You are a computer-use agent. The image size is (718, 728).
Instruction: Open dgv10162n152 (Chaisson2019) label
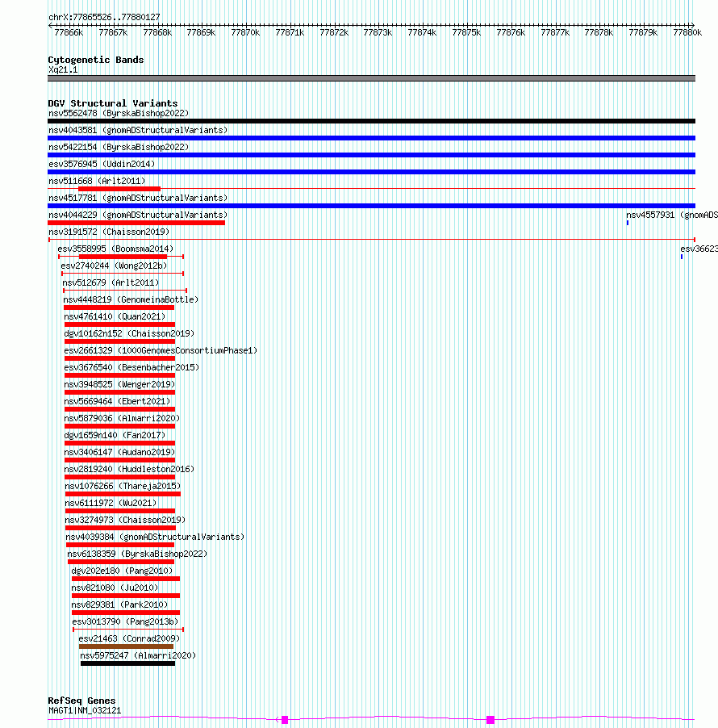click(129, 333)
